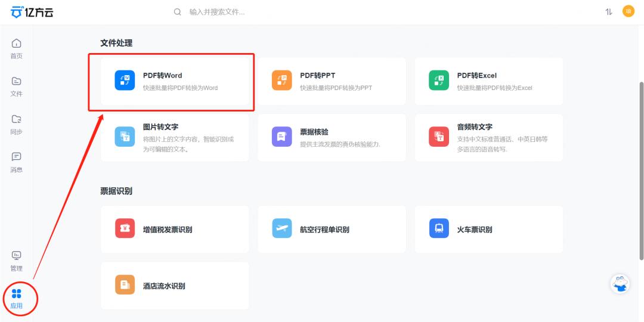Click description 快速批量将PDF转换为Excel
Screen dimensions: 644x322
click(494, 88)
